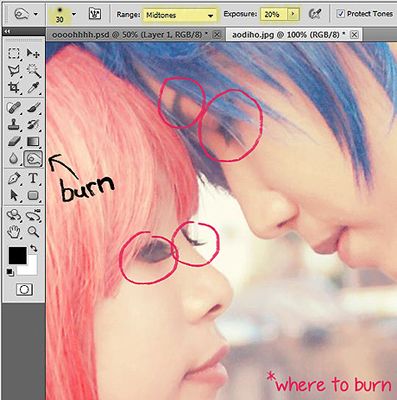Select the Magic Wand tool
Viewport: 397px width, 400px height.
(x=33, y=71)
